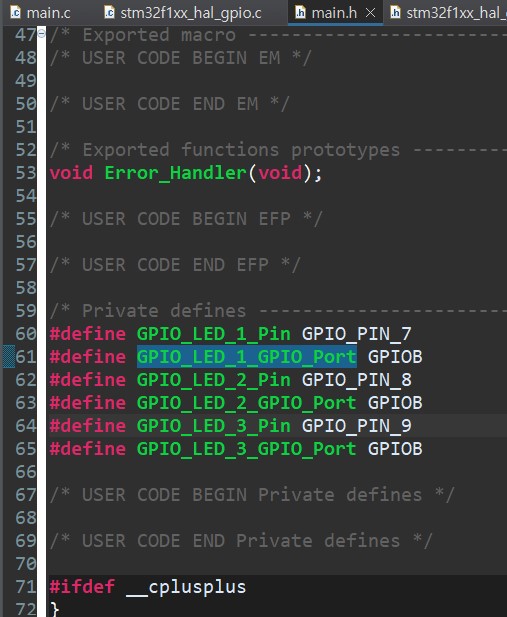Click the header icon on the last stm32f1xx_hal tab
Image resolution: width=507 pixels, height=617 pixels.
coord(395,13)
